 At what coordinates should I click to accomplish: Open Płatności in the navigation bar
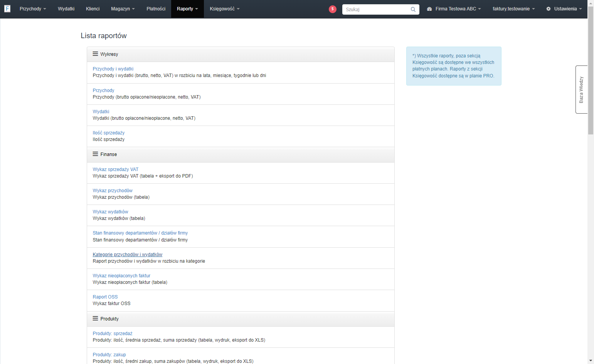[156, 9]
